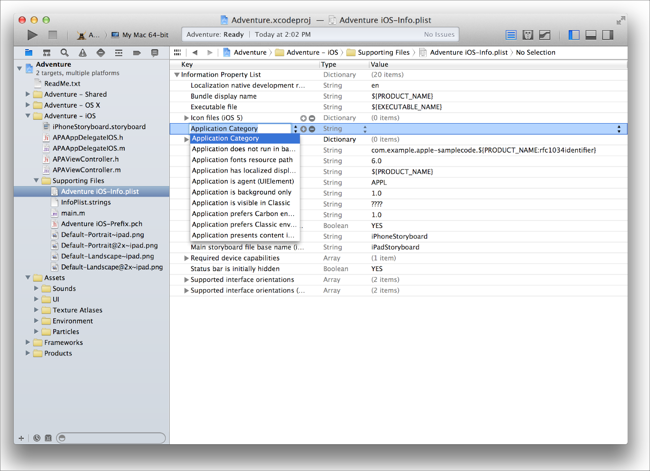Click Adventure iOS-Info.plist in the jump bar
Viewport: 650px width, 471px height.
[463, 52]
